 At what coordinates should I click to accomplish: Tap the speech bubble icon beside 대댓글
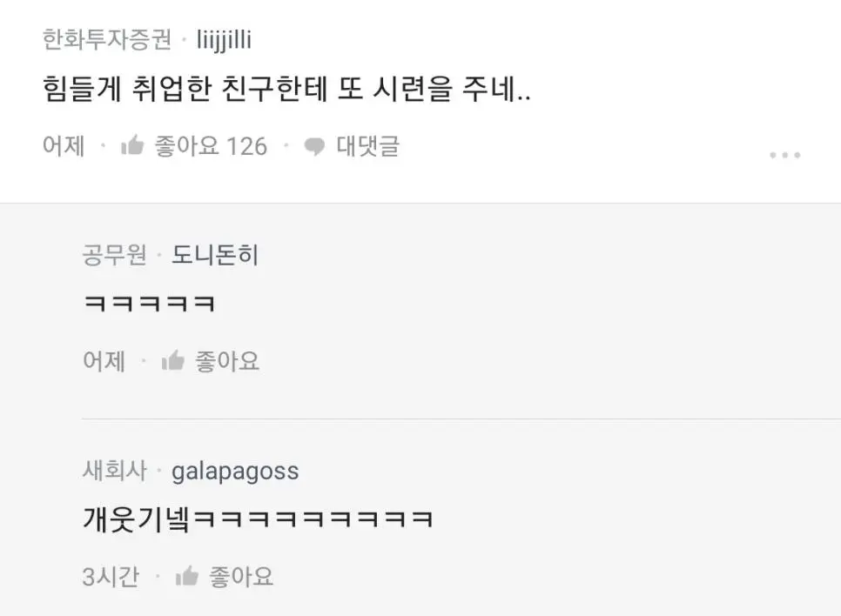(314, 146)
